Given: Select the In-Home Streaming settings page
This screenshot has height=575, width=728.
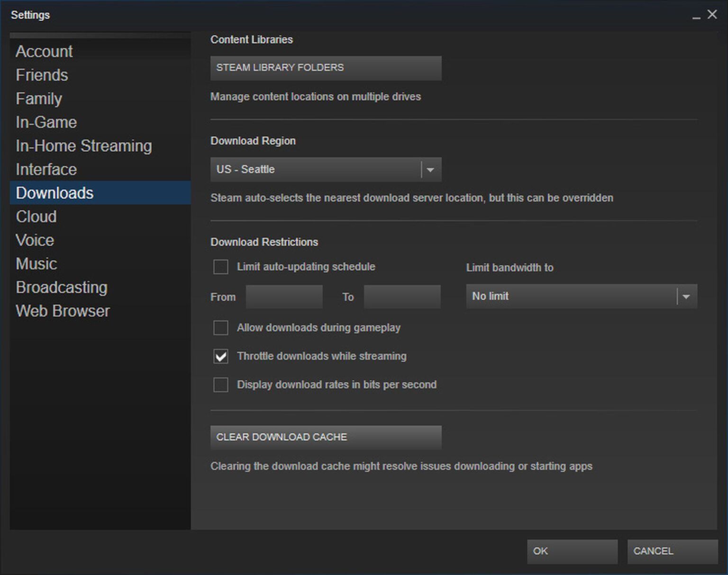Looking at the screenshot, I should 84,145.
